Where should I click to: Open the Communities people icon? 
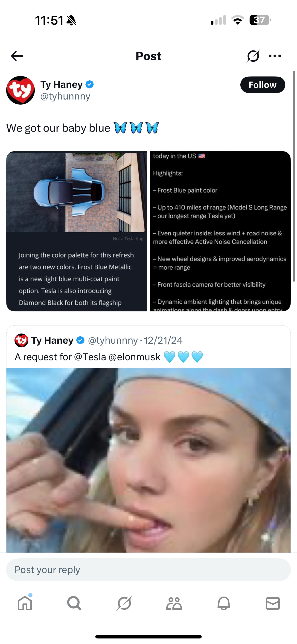click(174, 603)
